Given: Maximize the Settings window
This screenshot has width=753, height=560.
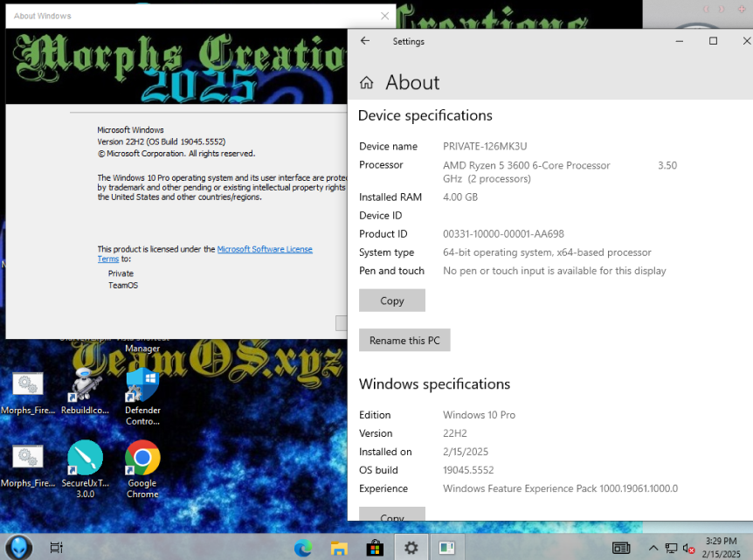Looking at the screenshot, I should point(713,41).
